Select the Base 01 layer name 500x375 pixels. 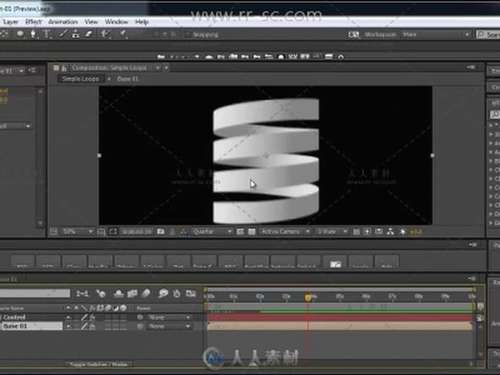coord(14,326)
